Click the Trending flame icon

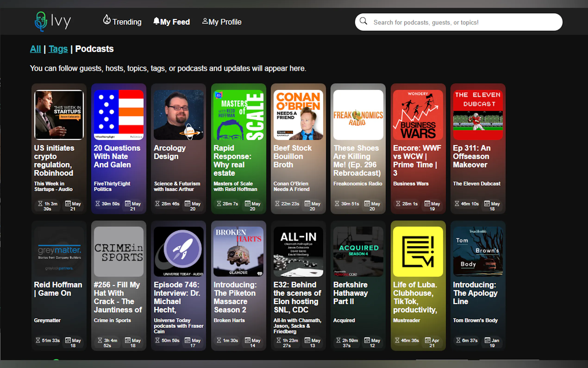point(106,20)
